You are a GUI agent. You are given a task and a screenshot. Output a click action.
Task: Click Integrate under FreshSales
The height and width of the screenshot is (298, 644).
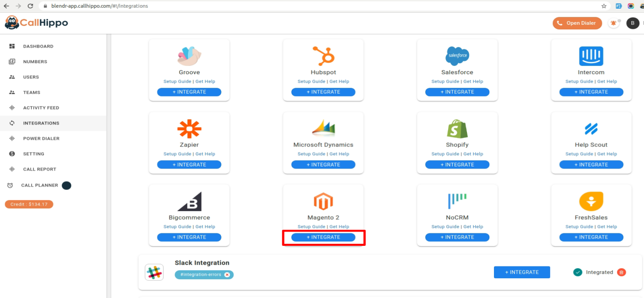tap(591, 237)
